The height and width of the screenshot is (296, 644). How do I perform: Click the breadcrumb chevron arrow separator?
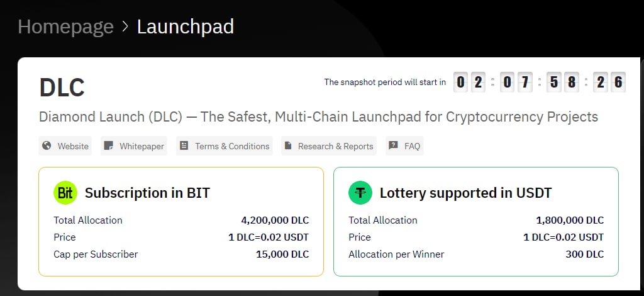coord(125,26)
